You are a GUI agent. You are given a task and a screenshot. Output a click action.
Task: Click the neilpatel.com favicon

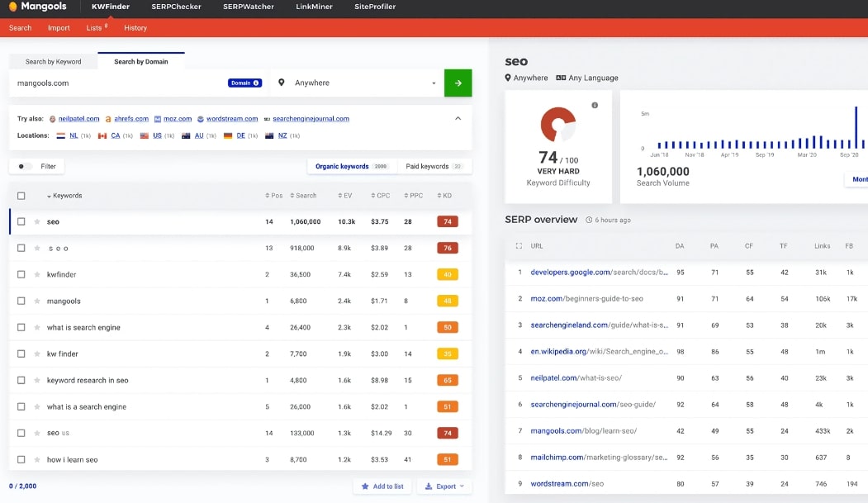tap(53, 119)
